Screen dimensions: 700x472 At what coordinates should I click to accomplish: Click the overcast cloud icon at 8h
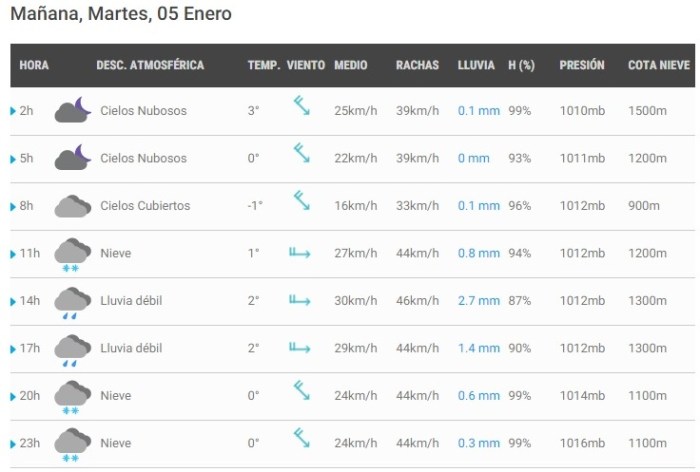click(72, 206)
